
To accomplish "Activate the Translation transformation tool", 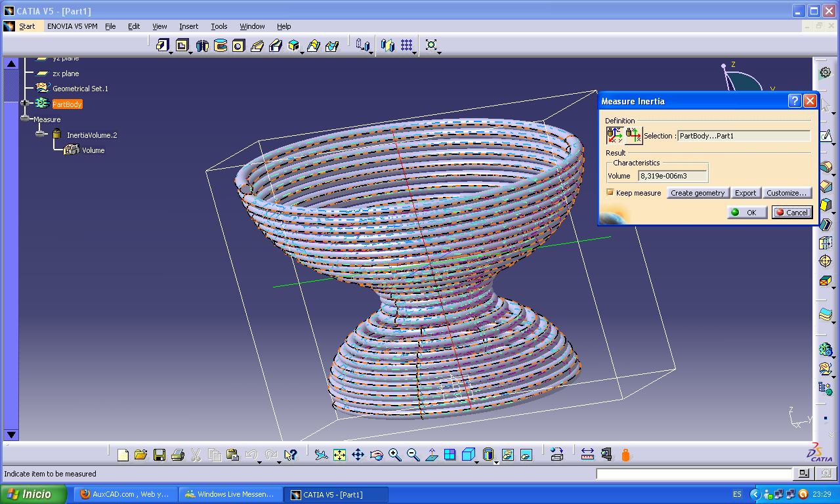I will point(362,45).
